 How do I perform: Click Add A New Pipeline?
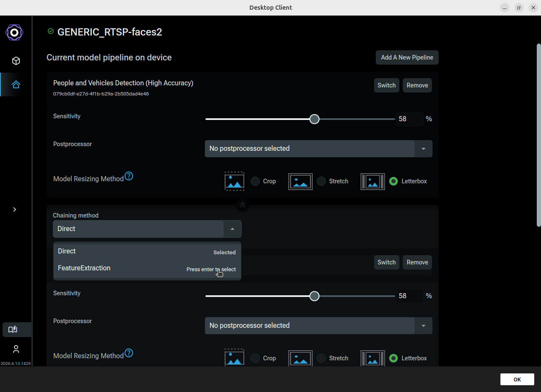click(x=407, y=57)
